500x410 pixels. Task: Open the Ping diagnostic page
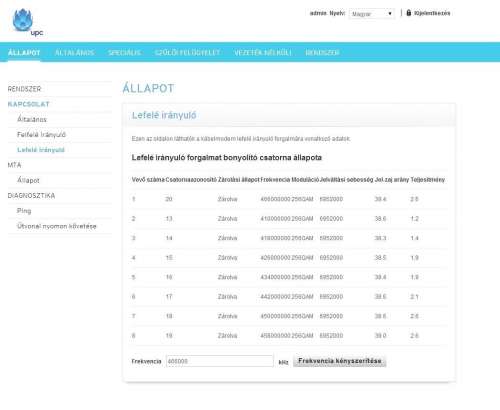24,211
